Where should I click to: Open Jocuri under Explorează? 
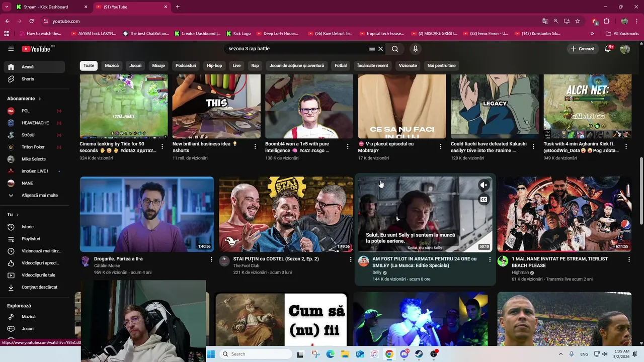tap(34, 329)
